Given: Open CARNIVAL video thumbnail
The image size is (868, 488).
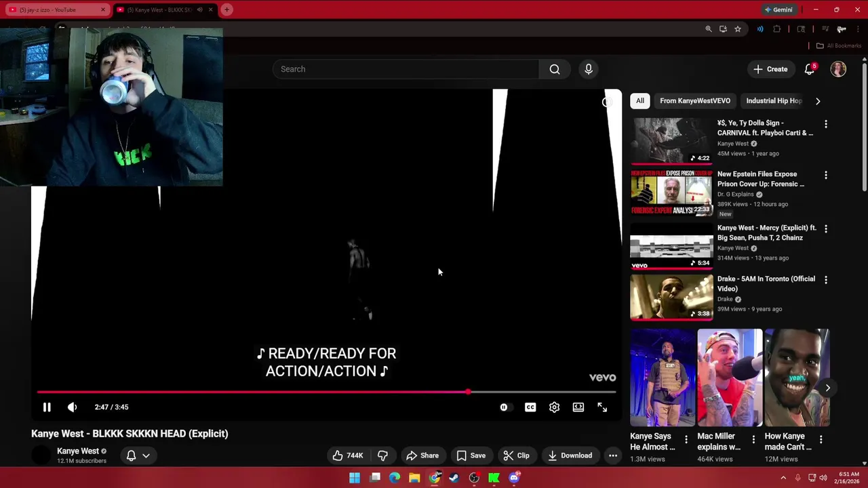Looking at the screenshot, I should tap(671, 141).
